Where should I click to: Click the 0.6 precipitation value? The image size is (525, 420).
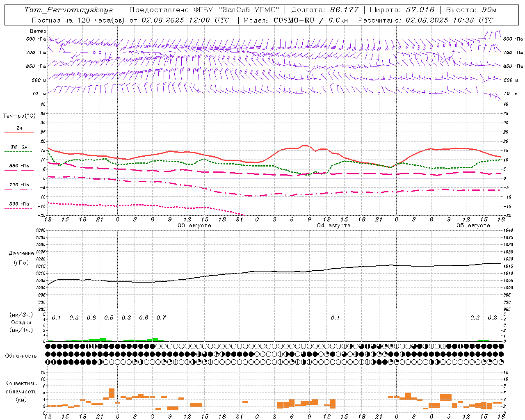tap(144, 318)
